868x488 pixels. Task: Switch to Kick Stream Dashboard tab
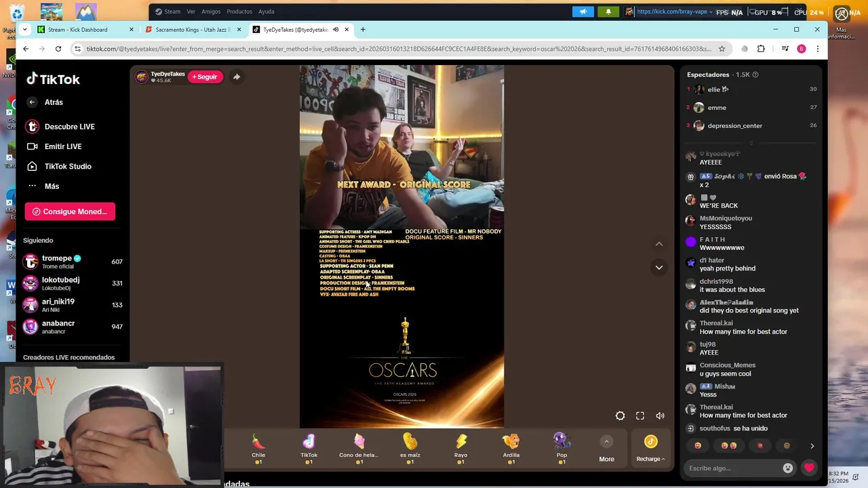pos(77,30)
